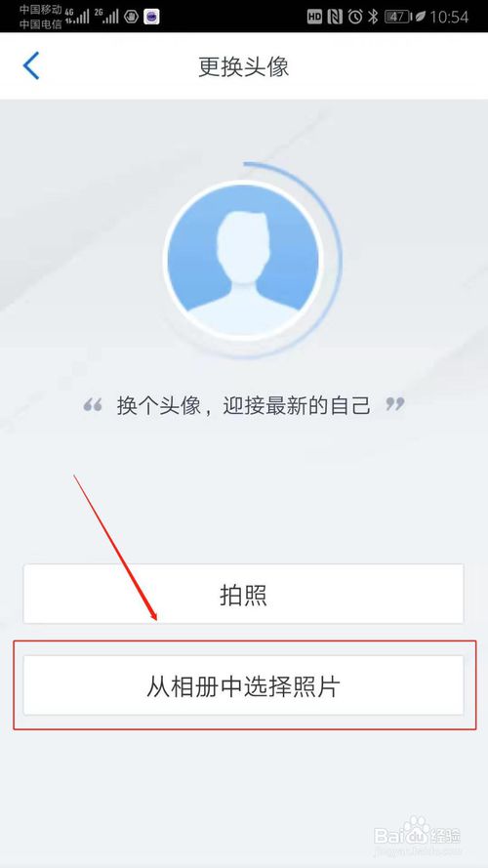Tap the opening quotation mark icon
488x868 pixels.
(x=93, y=404)
